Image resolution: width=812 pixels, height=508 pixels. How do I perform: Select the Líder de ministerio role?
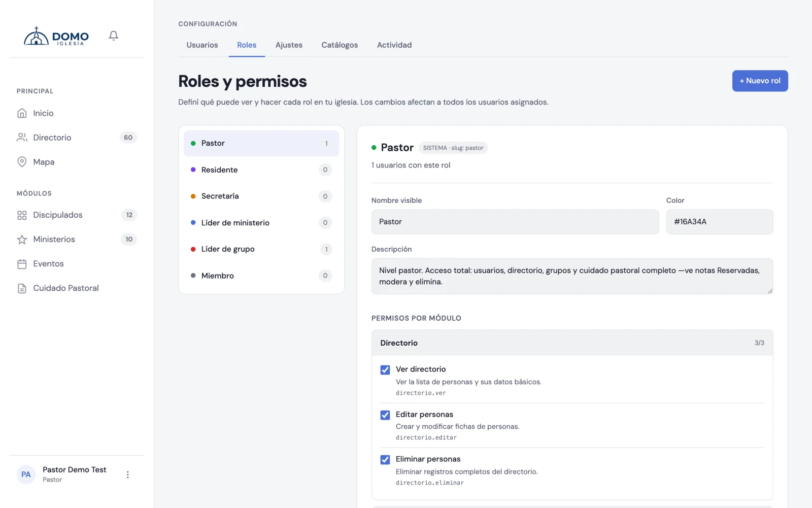coord(261,223)
